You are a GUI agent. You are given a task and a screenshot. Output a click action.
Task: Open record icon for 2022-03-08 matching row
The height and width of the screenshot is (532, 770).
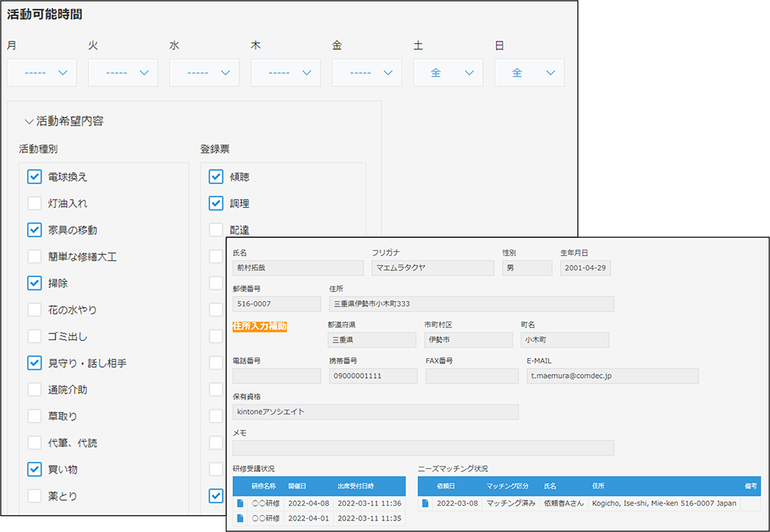coord(424,504)
